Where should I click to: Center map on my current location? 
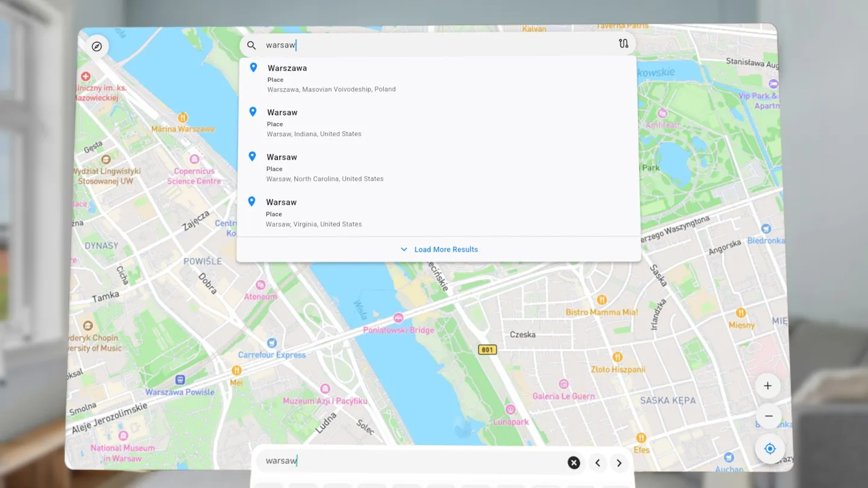770,449
